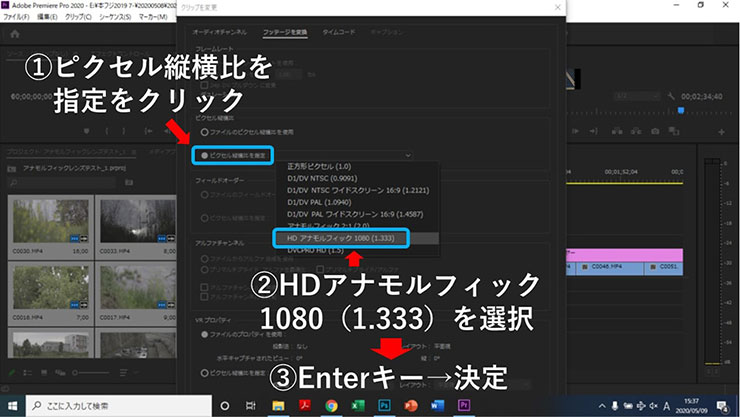Open the Sort Icons menu in Project panel
Viewport: 740px width, 417px height.
pyautogui.click(x=124, y=373)
